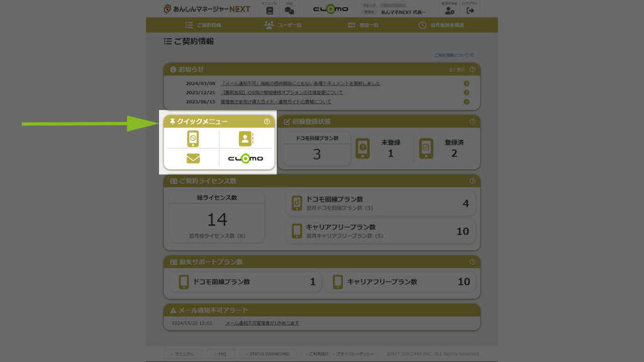Open the address book quick menu icon

pos(246,139)
